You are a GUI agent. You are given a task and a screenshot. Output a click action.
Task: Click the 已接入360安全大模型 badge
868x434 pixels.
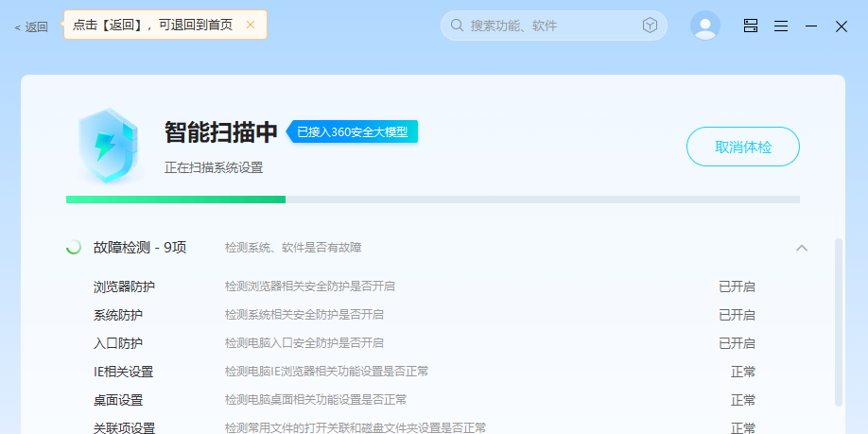(x=353, y=132)
